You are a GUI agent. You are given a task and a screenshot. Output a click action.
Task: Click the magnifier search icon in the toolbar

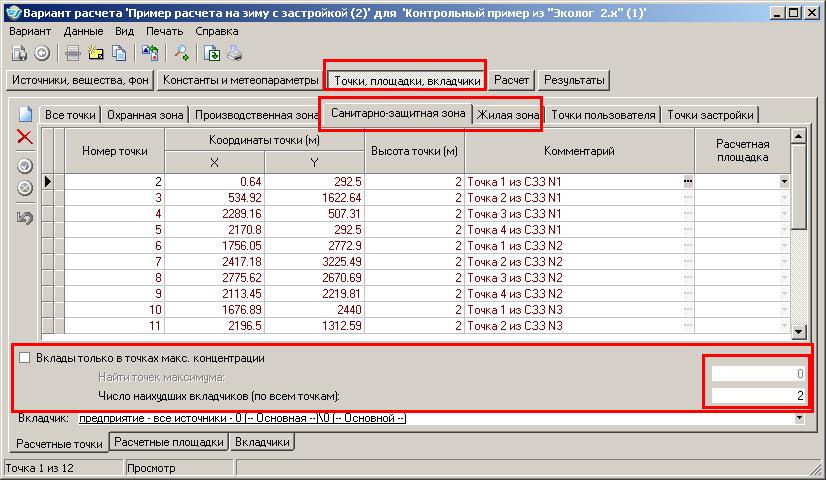coord(181,54)
